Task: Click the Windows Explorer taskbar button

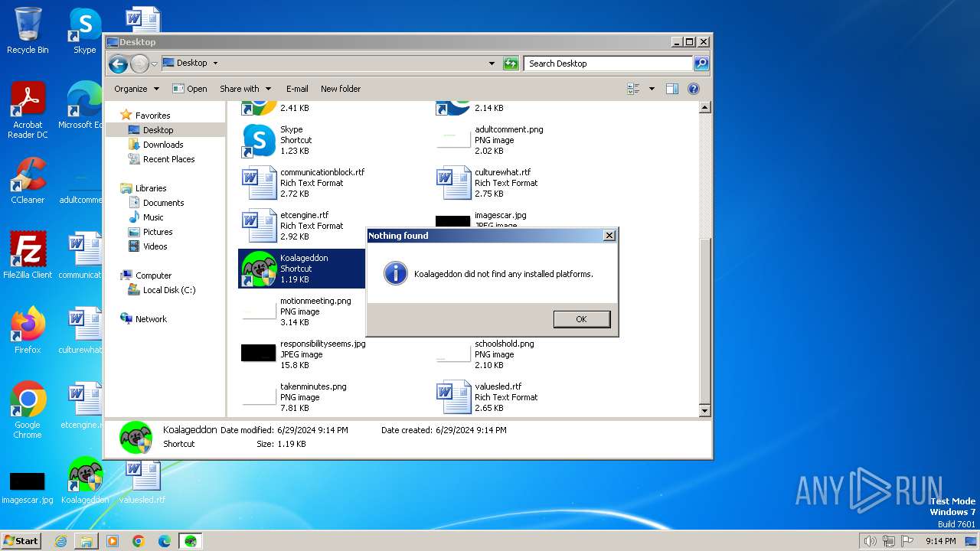Action: 87,541
